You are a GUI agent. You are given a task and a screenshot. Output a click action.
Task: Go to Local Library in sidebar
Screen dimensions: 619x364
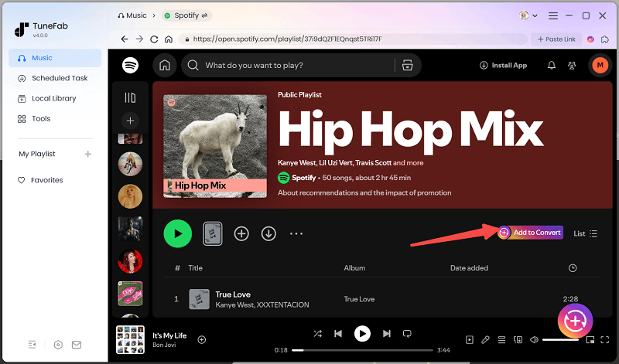(53, 98)
